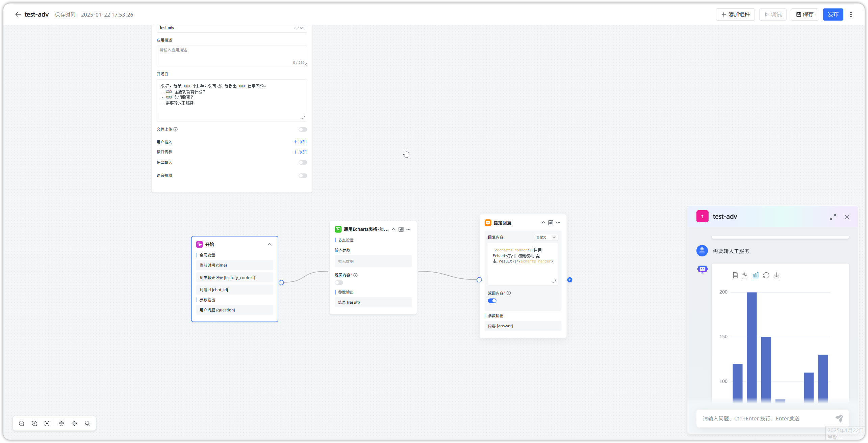Zoom out the workflow canvas
This screenshot has width=868, height=443.
pos(22,423)
